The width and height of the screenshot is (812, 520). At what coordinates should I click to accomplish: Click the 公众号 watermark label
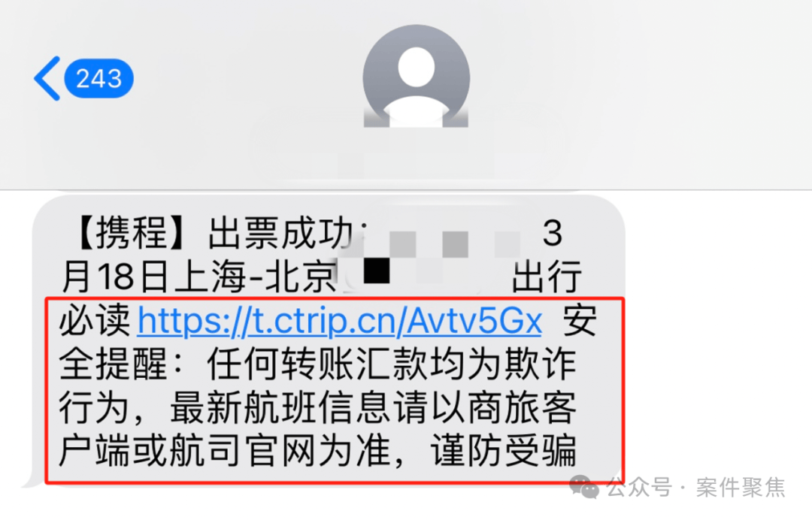[639, 488]
